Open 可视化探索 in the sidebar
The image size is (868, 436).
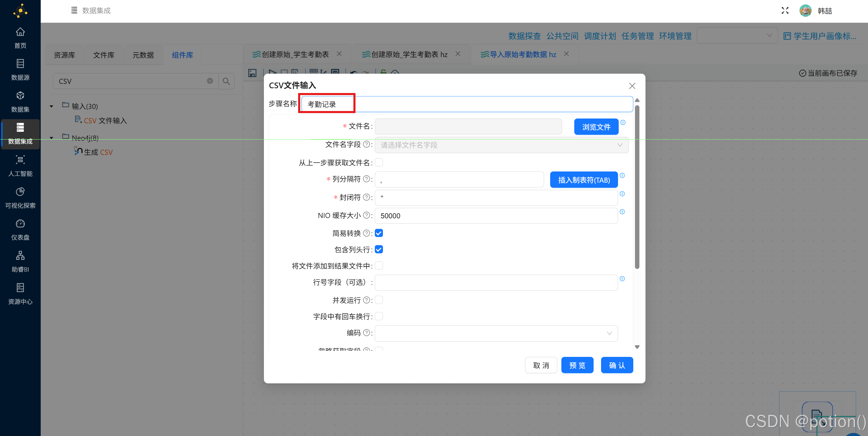(x=20, y=198)
